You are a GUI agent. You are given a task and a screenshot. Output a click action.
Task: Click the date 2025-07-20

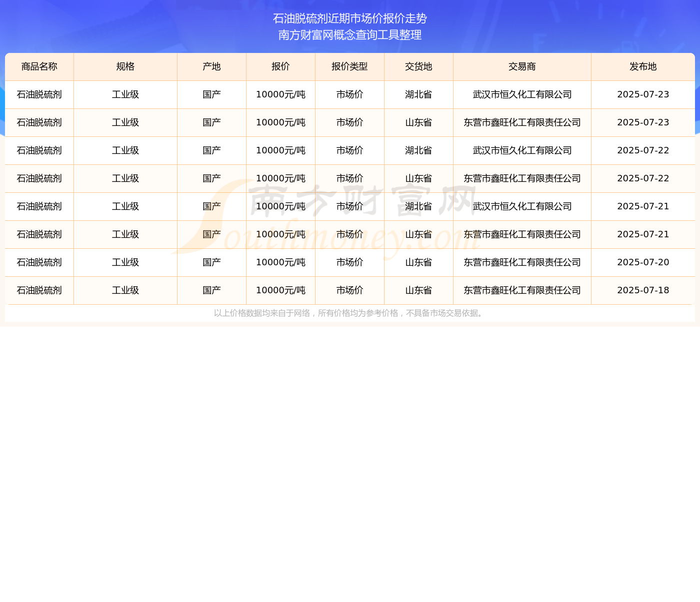(643, 262)
